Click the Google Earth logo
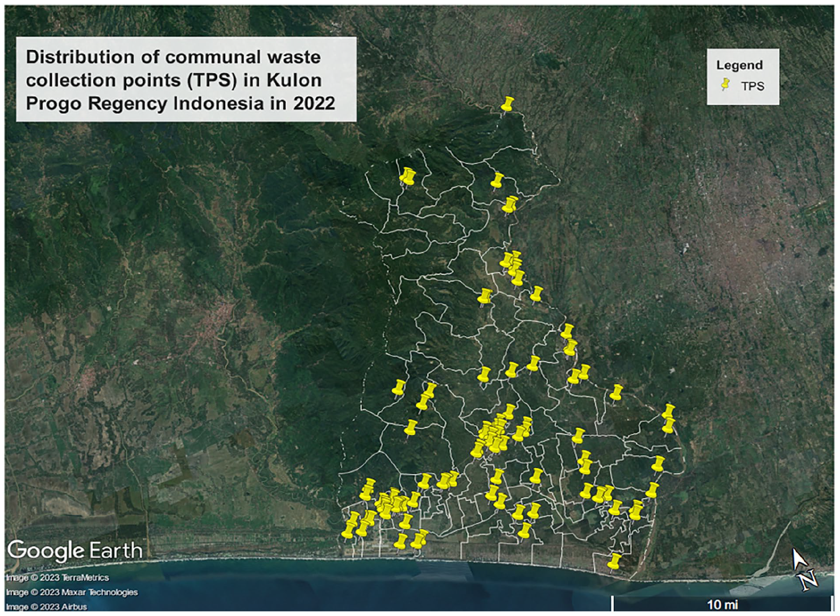Image resolution: width=840 pixels, height=616 pixels. click(x=75, y=551)
